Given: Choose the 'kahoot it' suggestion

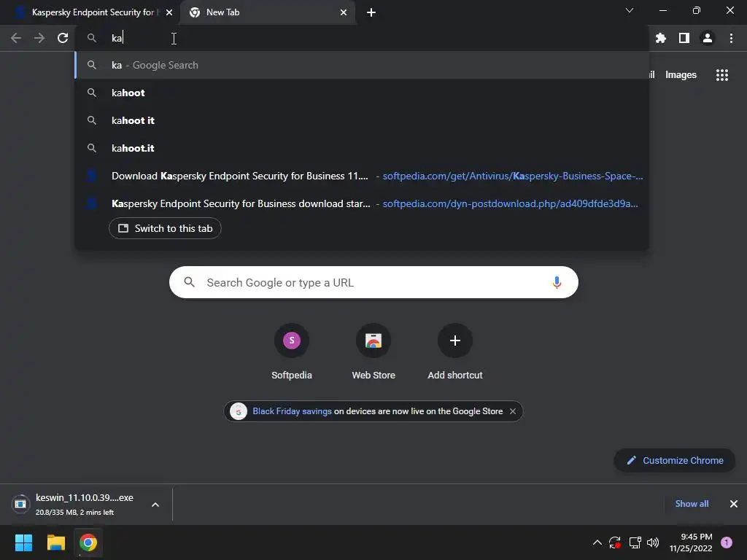Looking at the screenshot, I should point(362,120).
